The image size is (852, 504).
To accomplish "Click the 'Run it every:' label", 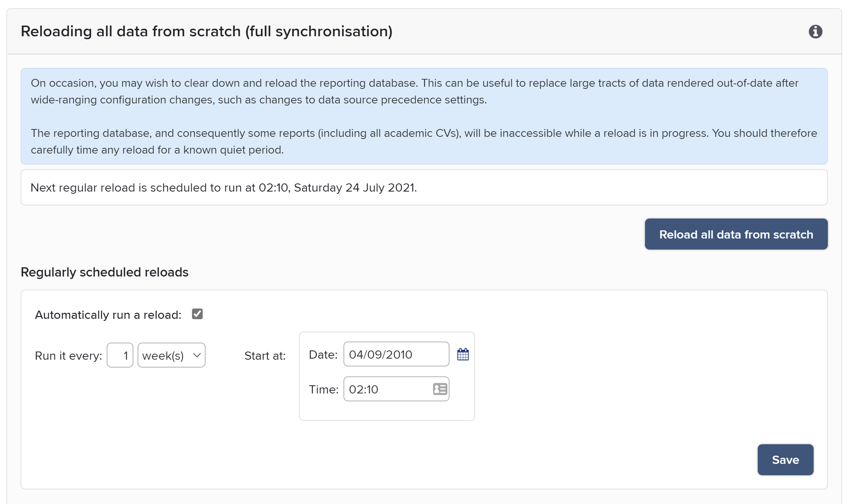I will (x=68, y=356).
